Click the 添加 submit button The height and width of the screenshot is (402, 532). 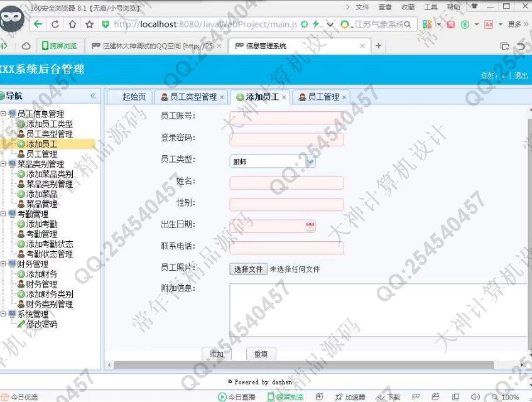(217, 354)
